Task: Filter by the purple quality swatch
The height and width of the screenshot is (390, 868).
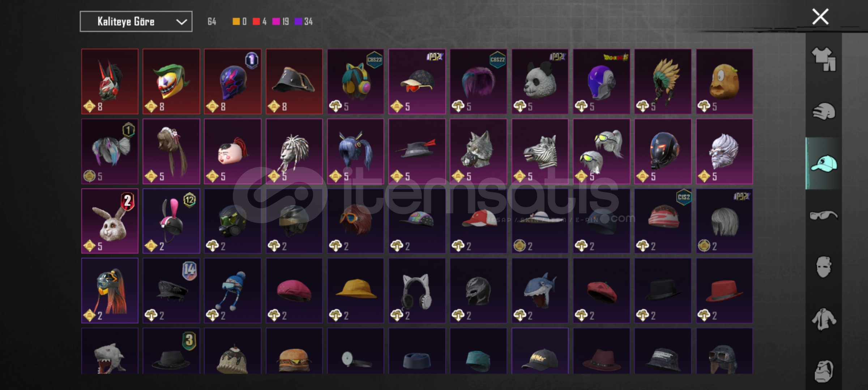Action: pyautogui.click(x=298, y=22)
